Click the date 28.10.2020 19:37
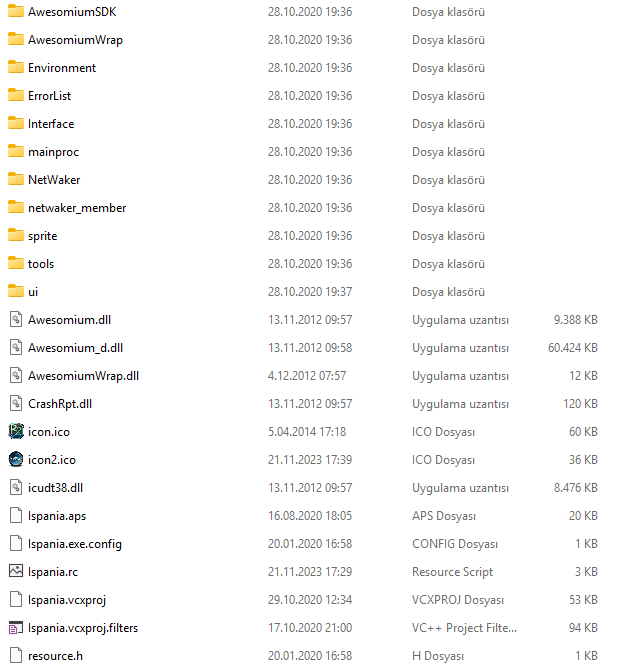Screen dimensions: 619x663 pyautogui.click(x=310, y=292)
